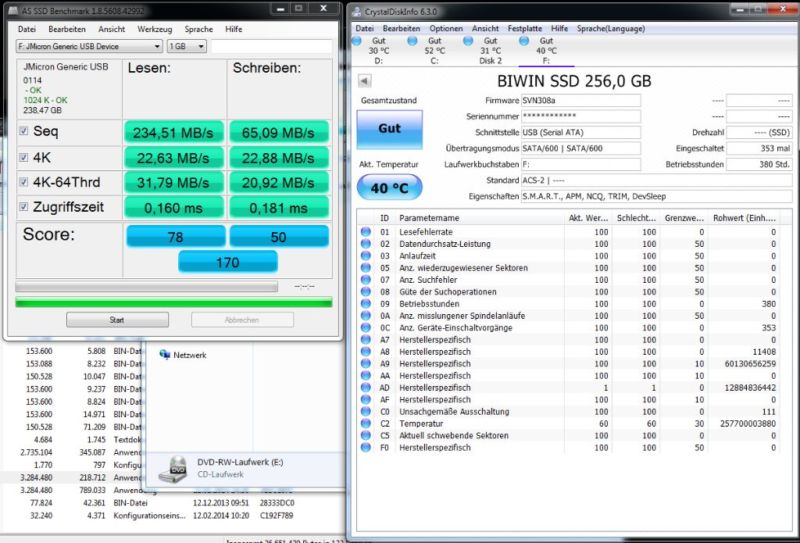The image size is (800, 543).
Task: Click the Netzwerk icon in Explorer
Action: point(165,354)
